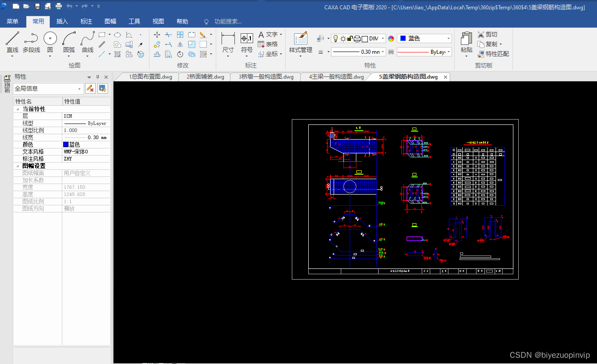Open the 蓝色 color dropdown

pyautogui.click(x=448, y=39)
